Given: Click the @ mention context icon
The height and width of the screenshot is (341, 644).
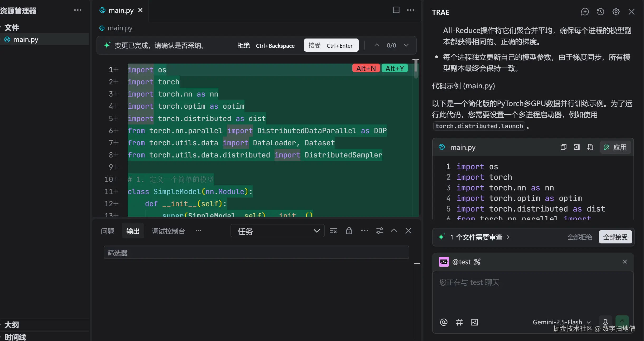Looking at the screenshot, I should 444,322.
